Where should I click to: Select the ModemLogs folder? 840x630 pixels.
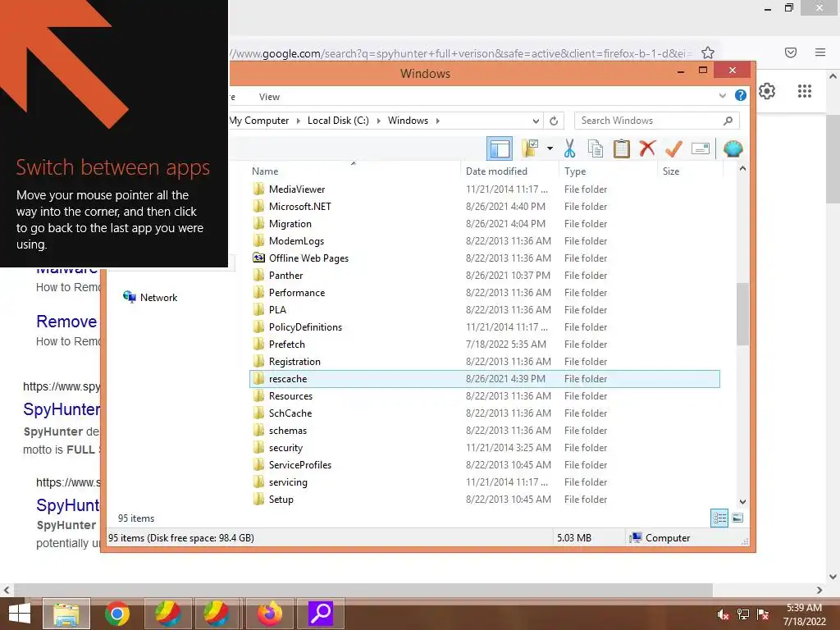tap(296, 240)
